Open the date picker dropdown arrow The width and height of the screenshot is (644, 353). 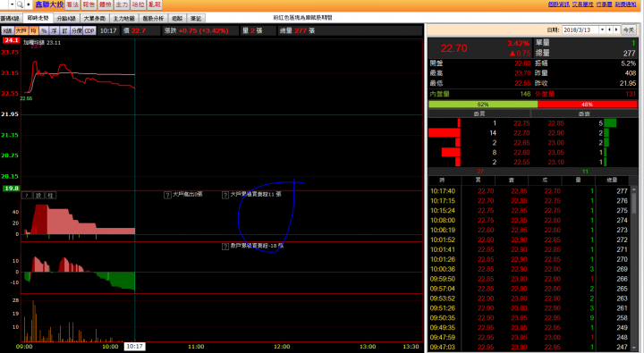click(x=602, y=30)
